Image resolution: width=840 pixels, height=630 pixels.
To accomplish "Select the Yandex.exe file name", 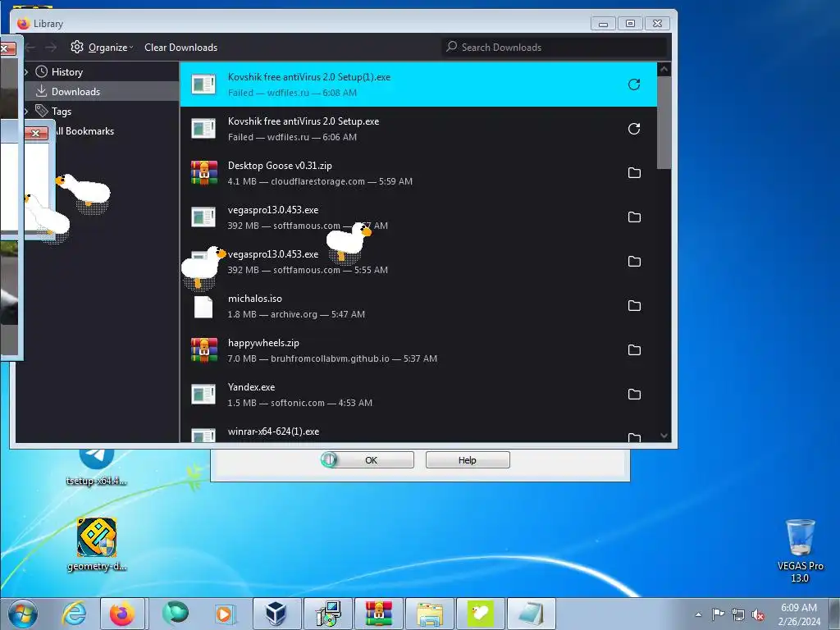I will click(251, 387).
